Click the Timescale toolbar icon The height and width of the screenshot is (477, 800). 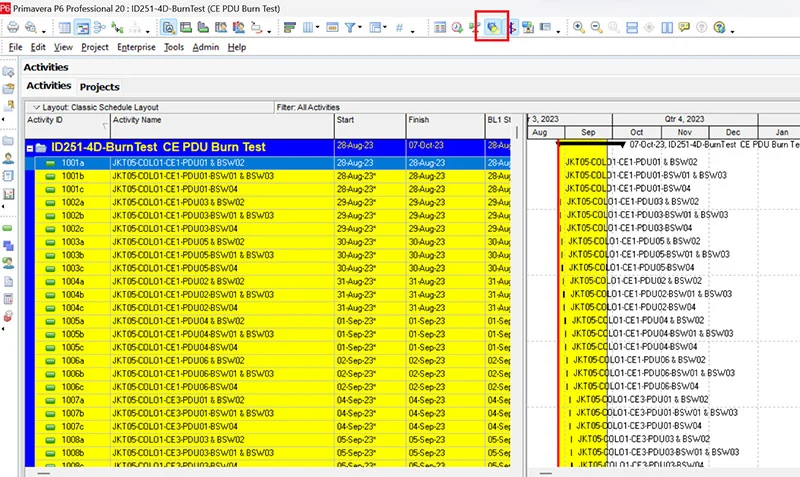pos(332,28)
